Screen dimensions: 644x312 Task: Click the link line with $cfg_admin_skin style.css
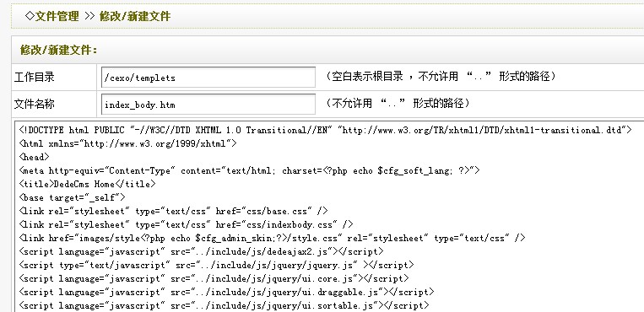(x=272, y=238)
